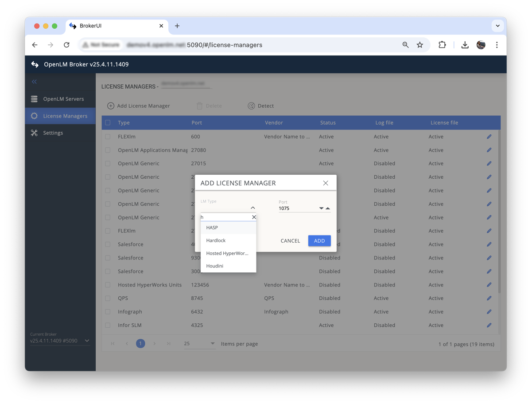Edit the QPS row using its pencil icon

pos(489,298)
